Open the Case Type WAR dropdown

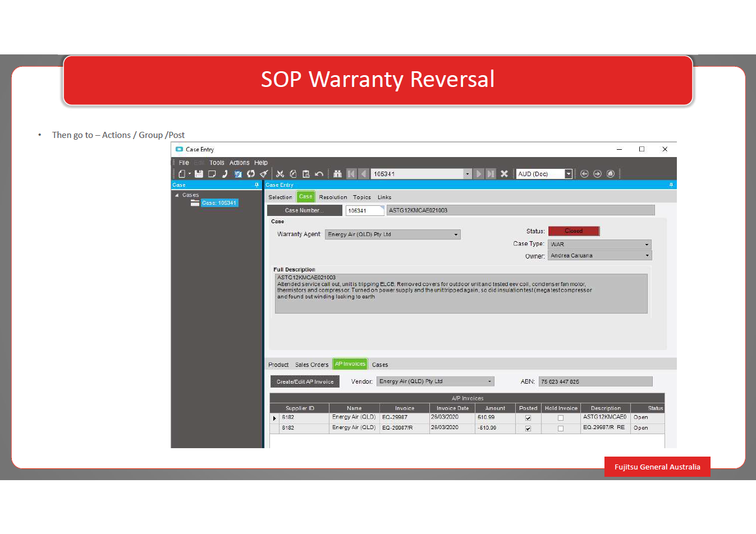(647, 245)
